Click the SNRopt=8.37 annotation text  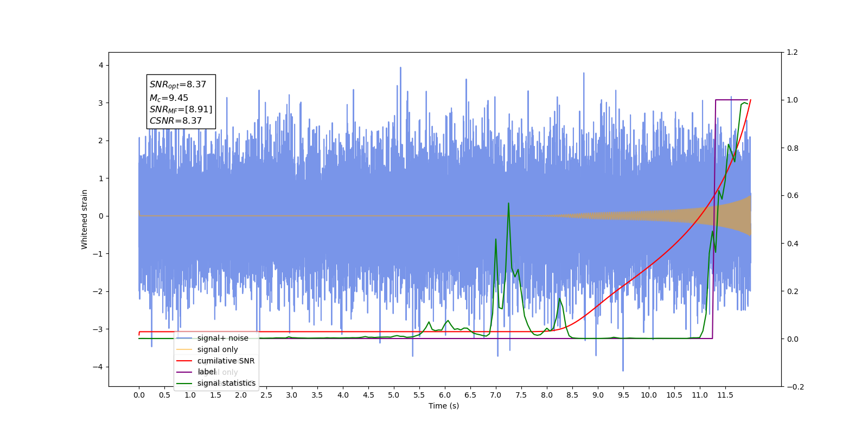coord(178,85)
